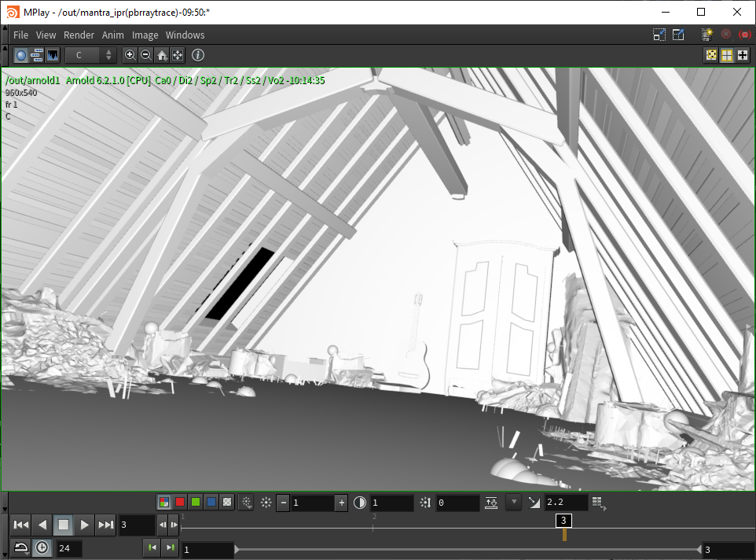
Task: Toggle the alpha checkerboard channel
Action: [227, 502]
